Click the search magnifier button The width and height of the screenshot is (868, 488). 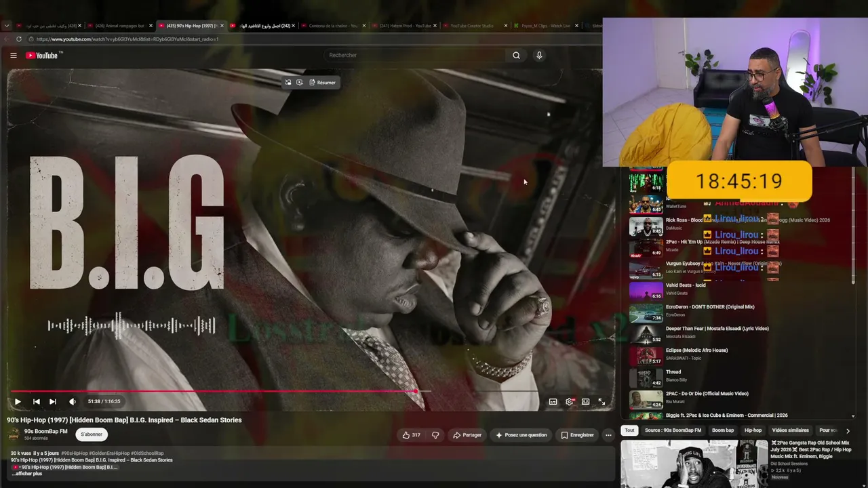coord(516,56)
